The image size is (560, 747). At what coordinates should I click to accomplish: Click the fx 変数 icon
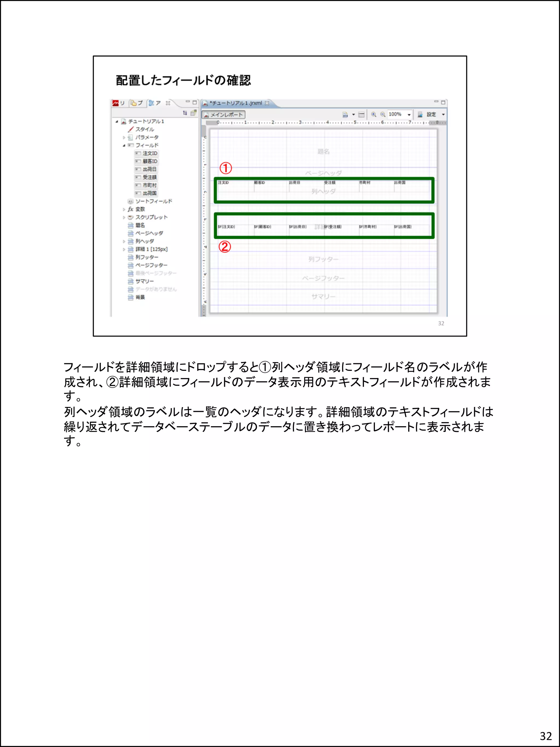click(131, 209)
